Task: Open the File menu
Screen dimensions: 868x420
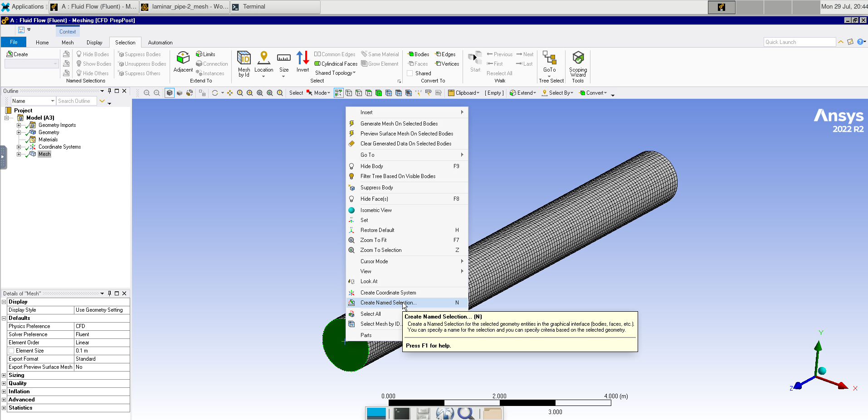Action: [14, 42]
